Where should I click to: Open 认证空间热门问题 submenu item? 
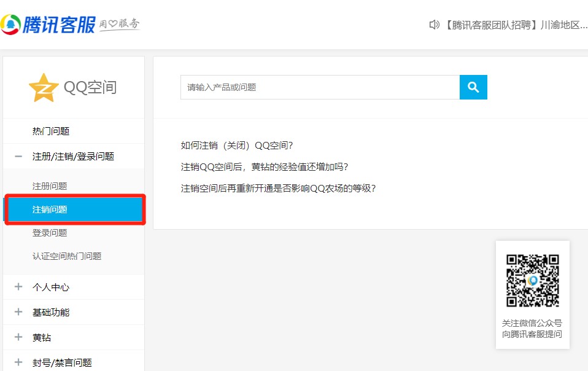coord(67,256)
